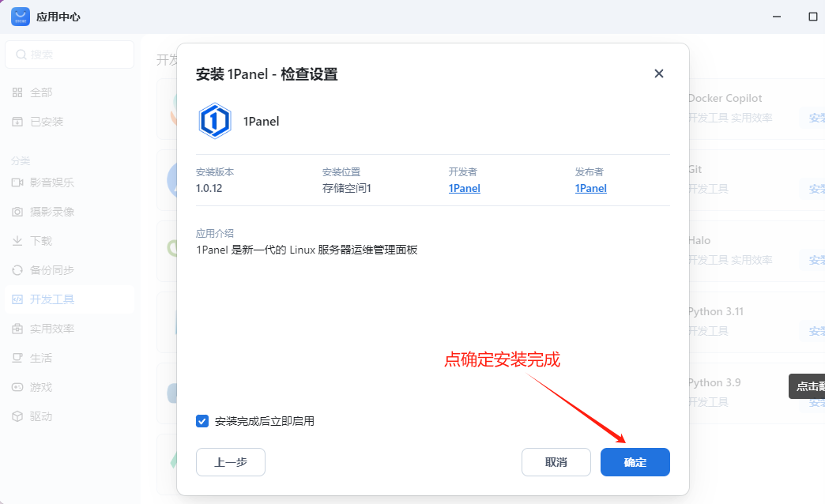Close the 安装 1Panel dialog with X
The height and width of the screenshot is (504, 825).
point(659,73)
